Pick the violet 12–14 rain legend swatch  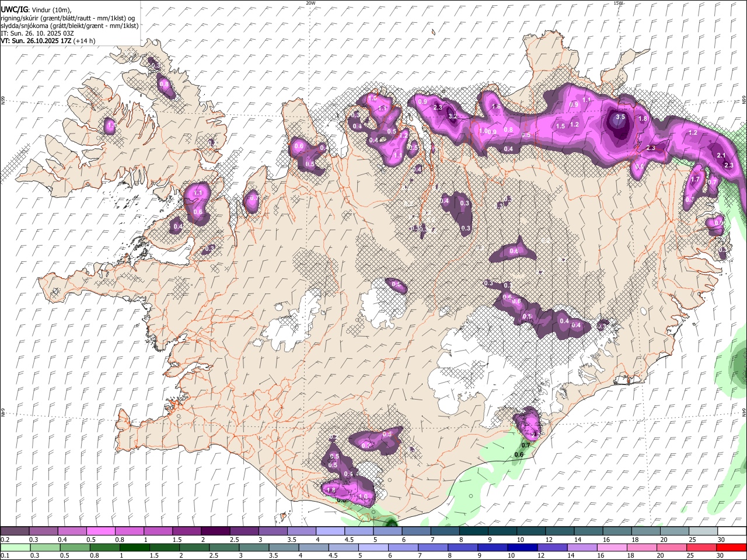[552, 547]
